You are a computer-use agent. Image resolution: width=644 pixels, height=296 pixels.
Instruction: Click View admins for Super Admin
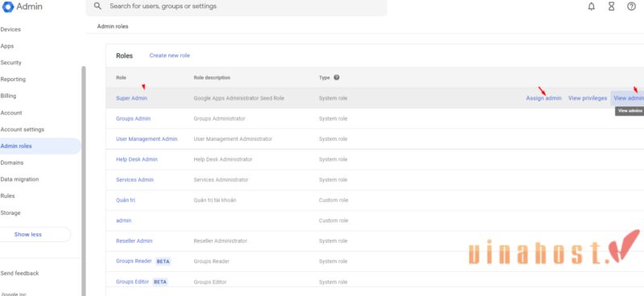(629, 98)
